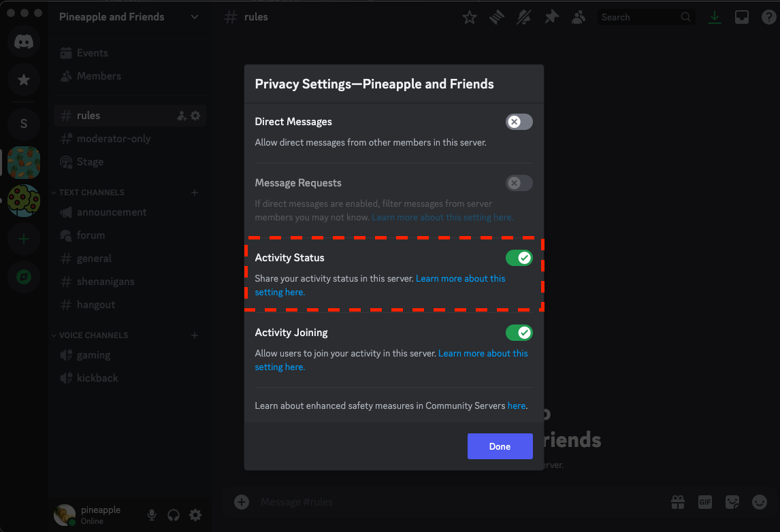Turn off the Activity Status toggle
The image size is (780, 532).
tap(519, 258)
